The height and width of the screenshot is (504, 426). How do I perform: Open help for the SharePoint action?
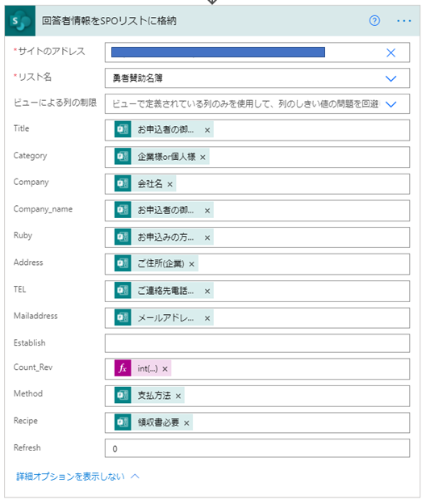374,21
